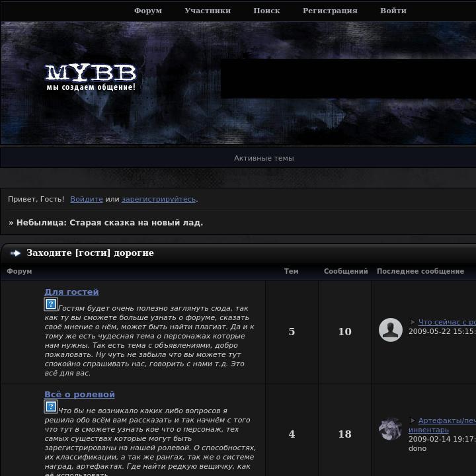Viewport: 476px width, 476px height.
Task: Click message count 18 for Всё о ролевой
Action: [x=345, y=434]
